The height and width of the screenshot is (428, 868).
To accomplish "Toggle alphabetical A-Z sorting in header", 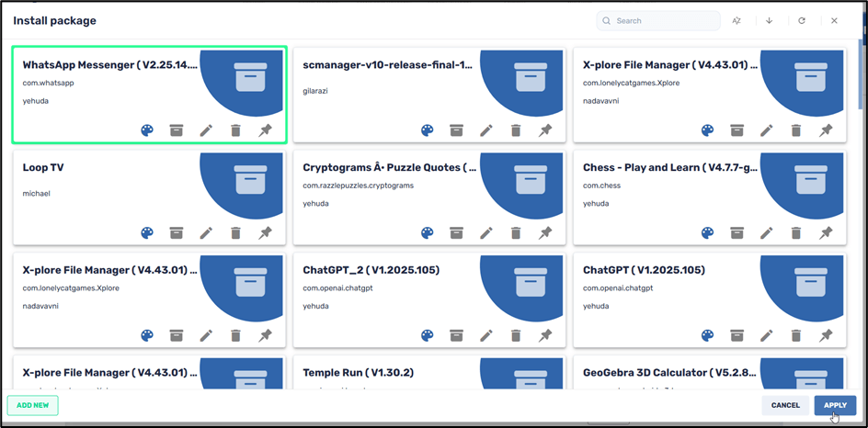I will coord(737,21).
